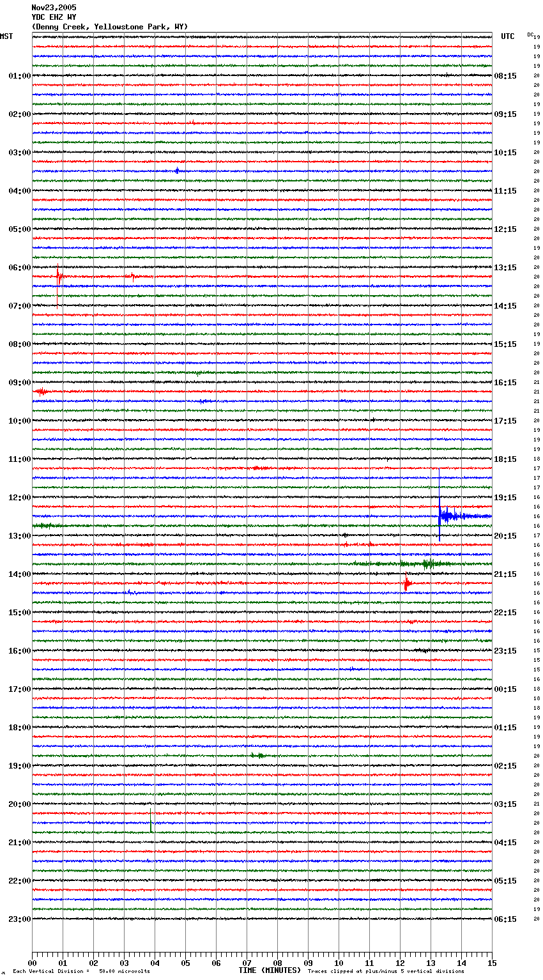Select the "10:00" MST time label
The image size is (543, 980).
point(20,421)
